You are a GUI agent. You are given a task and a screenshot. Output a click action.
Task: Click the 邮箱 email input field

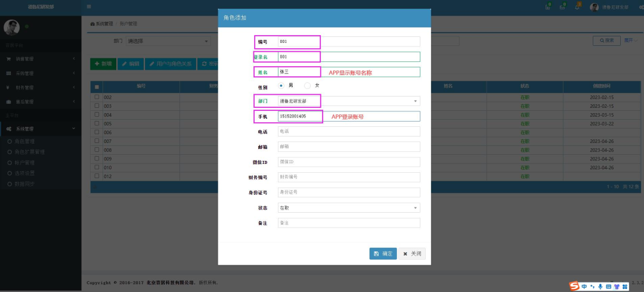[x=349, y=147]
